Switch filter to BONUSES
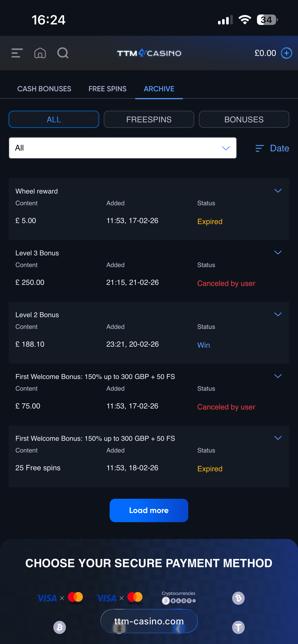The height and width of the screenshot is (644, 298). 244,119
